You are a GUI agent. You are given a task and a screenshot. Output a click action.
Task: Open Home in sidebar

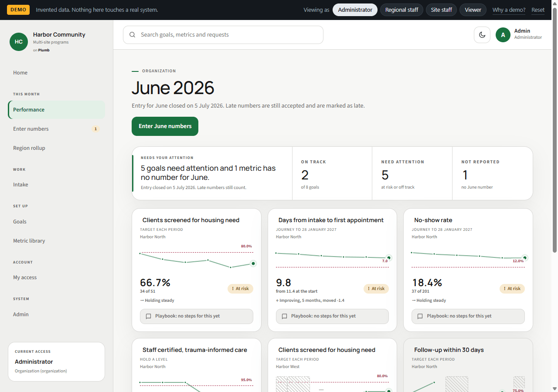click(56, 73)
